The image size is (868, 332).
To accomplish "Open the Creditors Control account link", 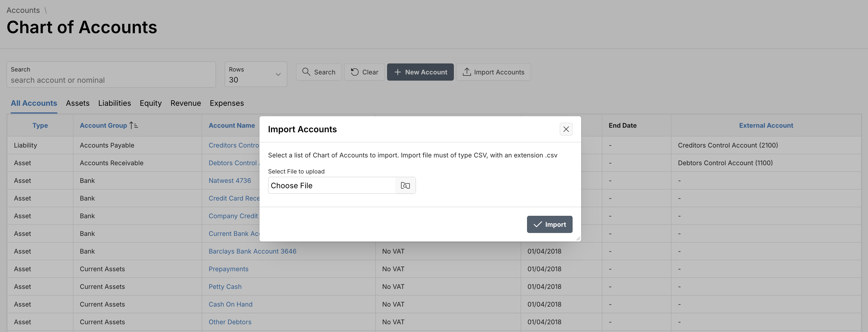I will point(234,145).
